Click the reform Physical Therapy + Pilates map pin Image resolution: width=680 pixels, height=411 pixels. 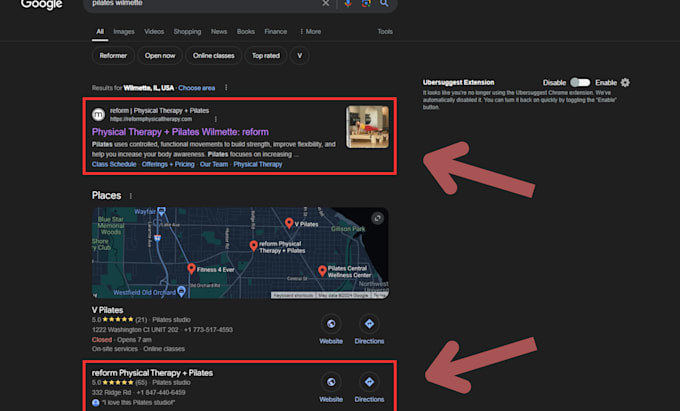coord(254,246)
